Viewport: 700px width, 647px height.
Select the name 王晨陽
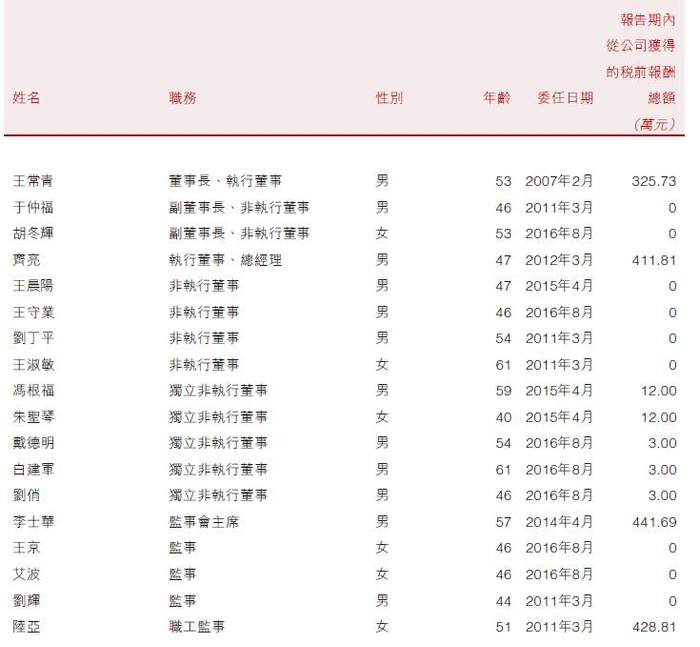[x=33, y=285]
